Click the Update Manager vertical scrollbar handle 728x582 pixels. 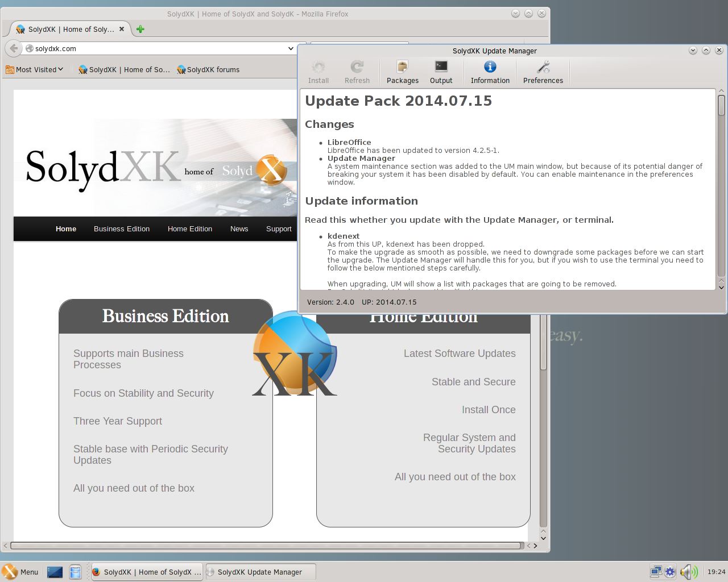[x=721, y=105]
